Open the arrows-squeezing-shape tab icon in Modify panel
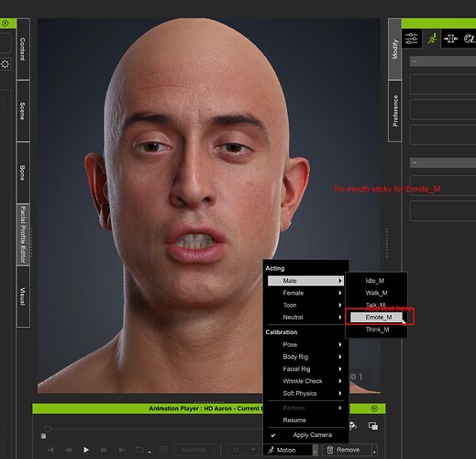 450,39
